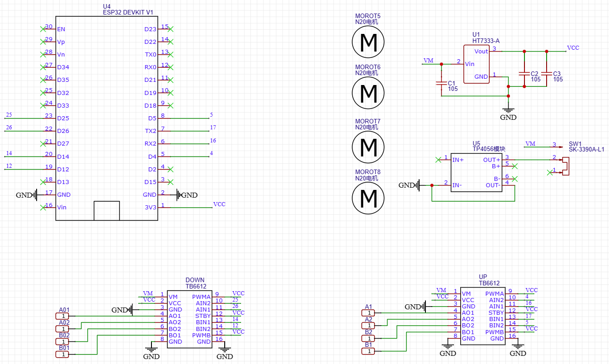
Task: Select the B1 connector pad
Action: point(369,350)
